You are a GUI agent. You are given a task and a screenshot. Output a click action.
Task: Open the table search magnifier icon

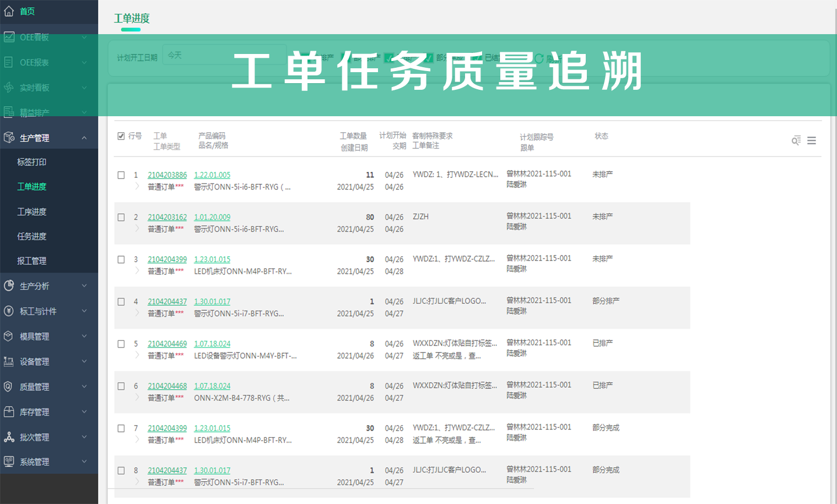[796, 140]
